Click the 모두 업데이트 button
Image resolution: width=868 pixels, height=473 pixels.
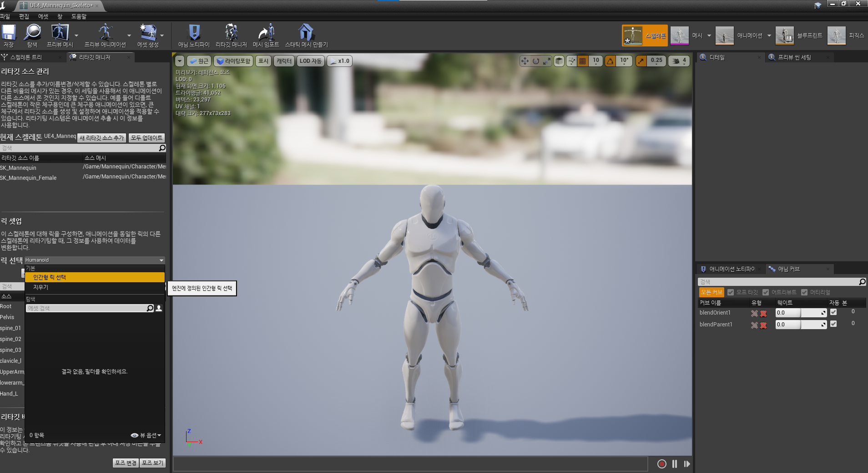coord(146,138)
